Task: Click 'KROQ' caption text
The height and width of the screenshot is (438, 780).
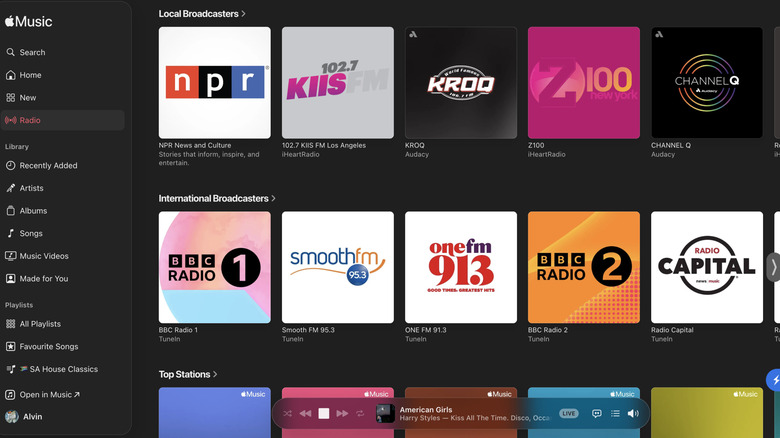Action: click(415, 145)
